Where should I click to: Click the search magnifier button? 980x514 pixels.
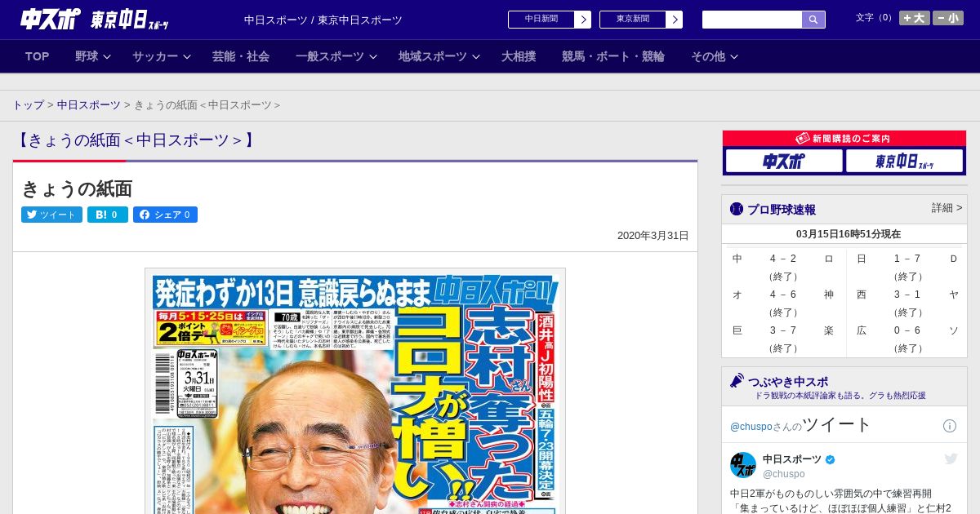tap(813, 20)
